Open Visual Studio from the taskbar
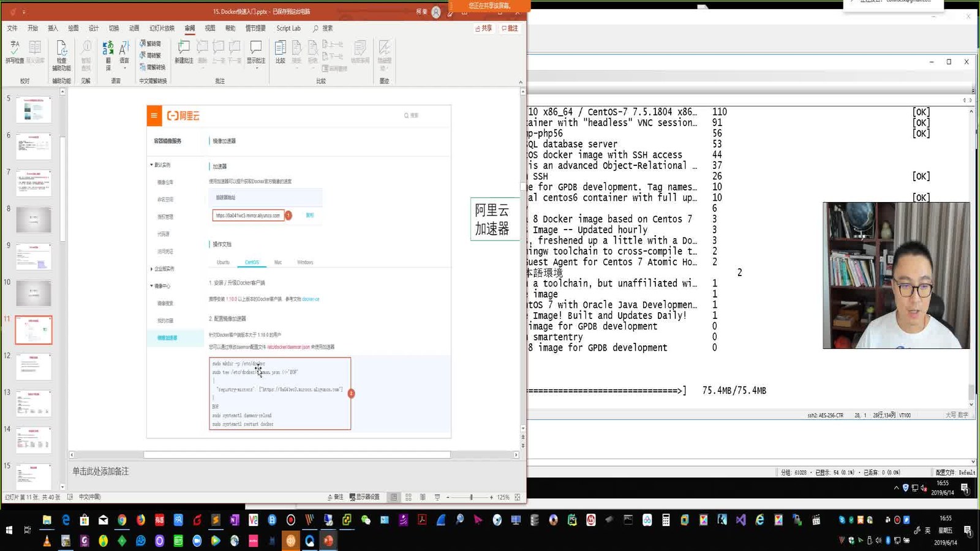This screenshot has width=980, height=551. point(741,520)
